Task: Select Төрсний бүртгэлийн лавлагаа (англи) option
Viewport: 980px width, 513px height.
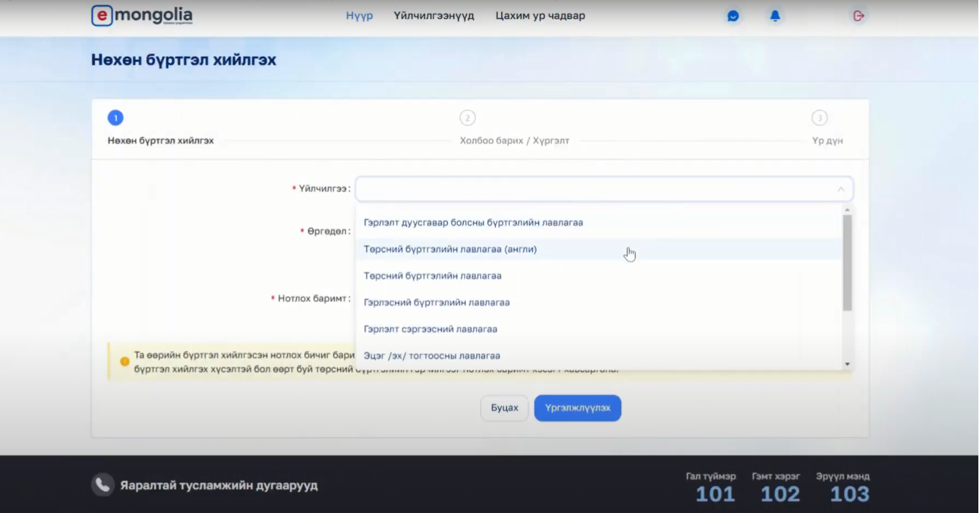Action: (x=599, y=249)
